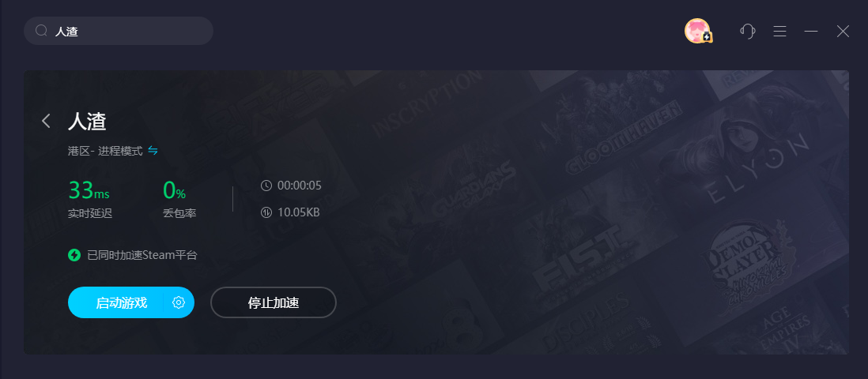Stop acceleration with 停止加速 button

click(274, 302)
